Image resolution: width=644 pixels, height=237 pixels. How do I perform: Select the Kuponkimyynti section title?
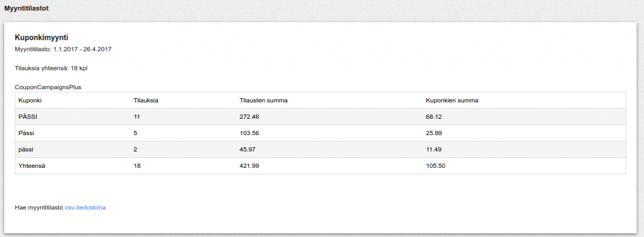[42, 38]
